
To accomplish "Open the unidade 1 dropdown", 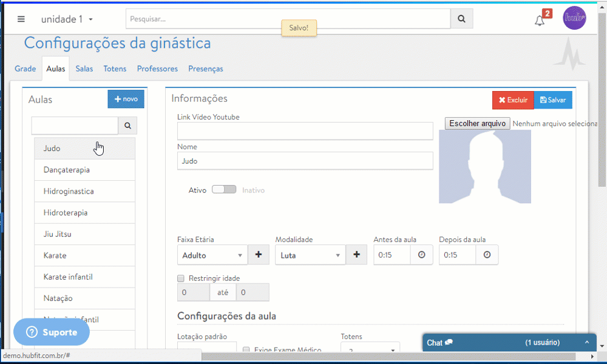I will tap(66, 19).
